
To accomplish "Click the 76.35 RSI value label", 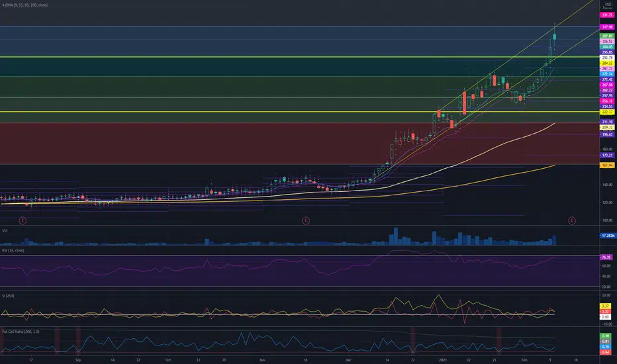I will point(606,257).
